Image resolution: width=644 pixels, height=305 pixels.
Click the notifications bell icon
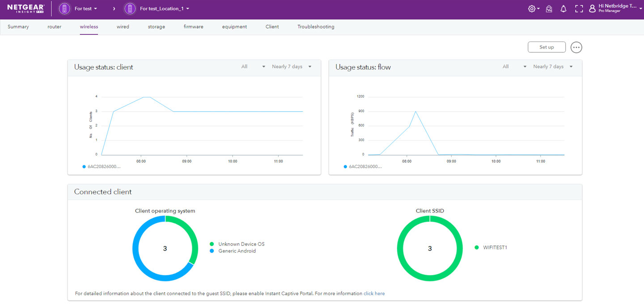(x=563, y=9)
